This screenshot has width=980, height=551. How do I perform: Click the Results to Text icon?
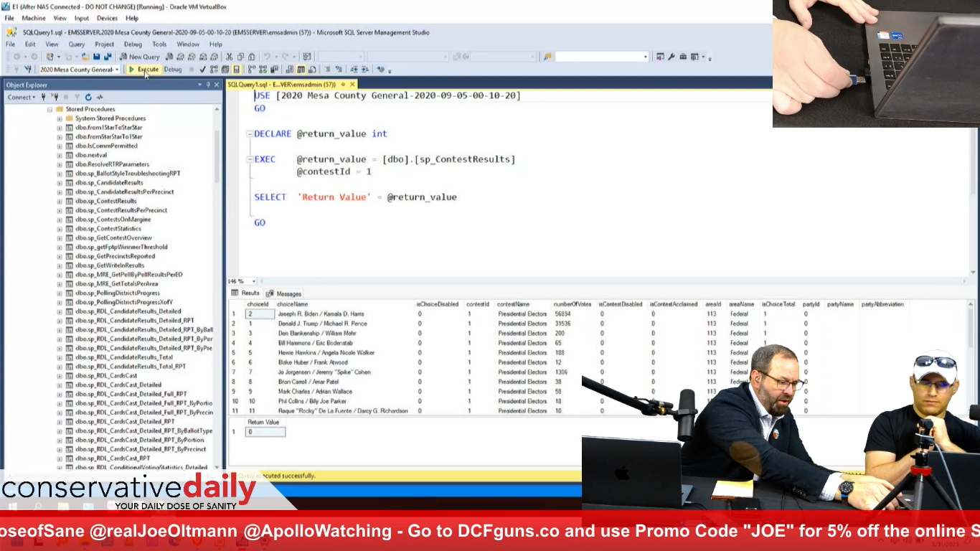tap(289, 70)
